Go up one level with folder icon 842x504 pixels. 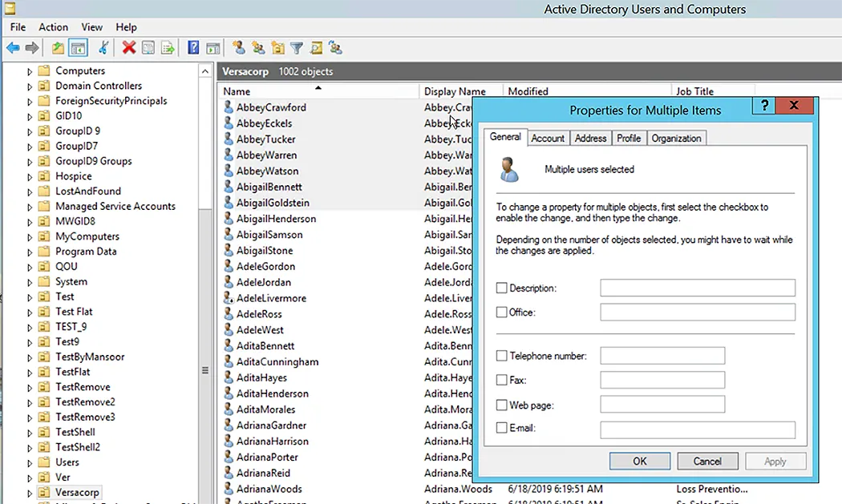(x=58, y=48)
